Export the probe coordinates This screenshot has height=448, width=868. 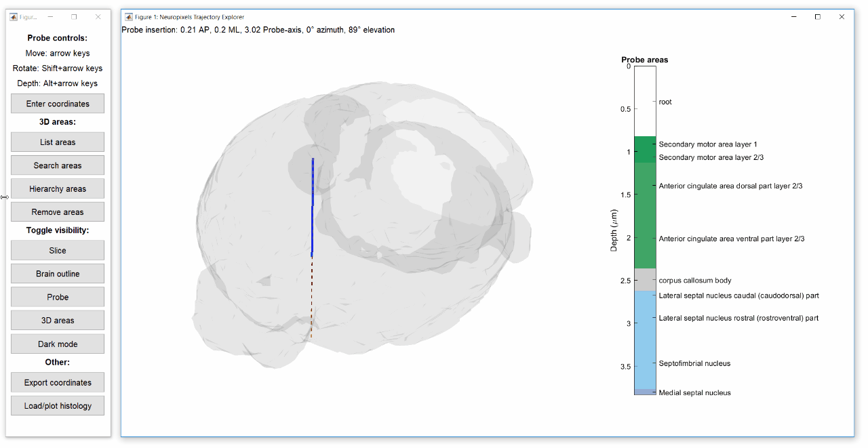point(57,382)
